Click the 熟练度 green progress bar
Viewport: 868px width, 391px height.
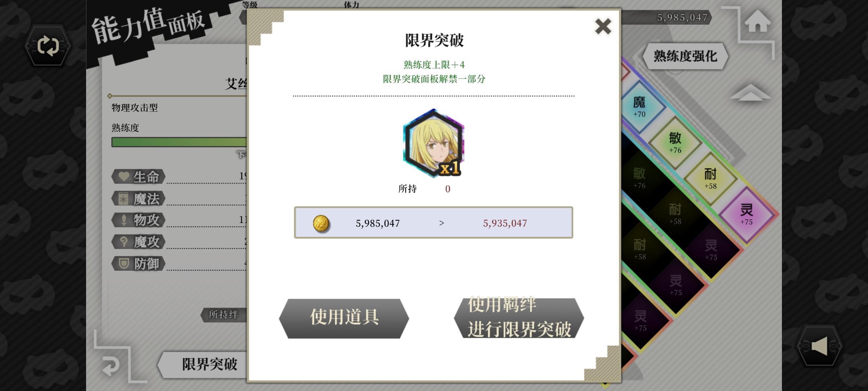coord(179,142)
